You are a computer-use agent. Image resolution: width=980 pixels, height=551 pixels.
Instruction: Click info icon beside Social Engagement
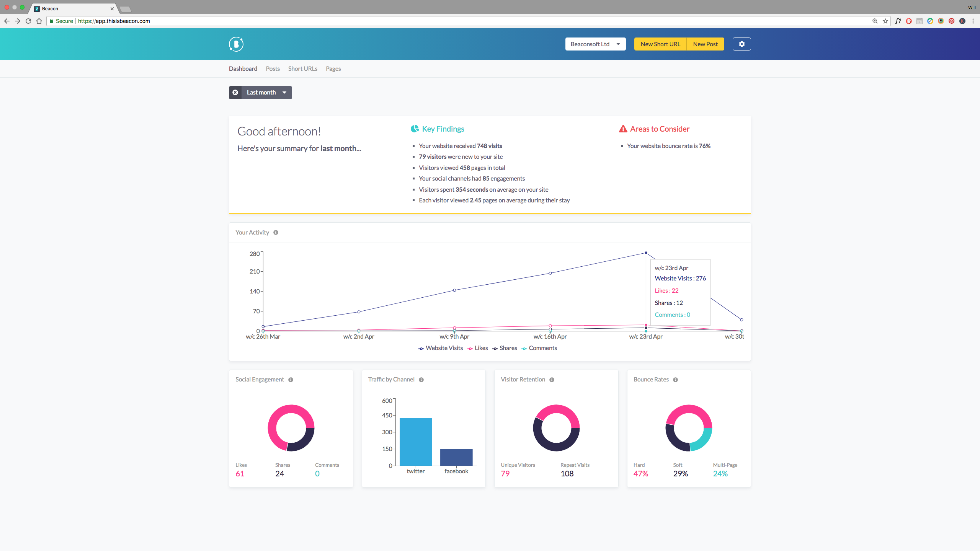click(x=291, y=380)
